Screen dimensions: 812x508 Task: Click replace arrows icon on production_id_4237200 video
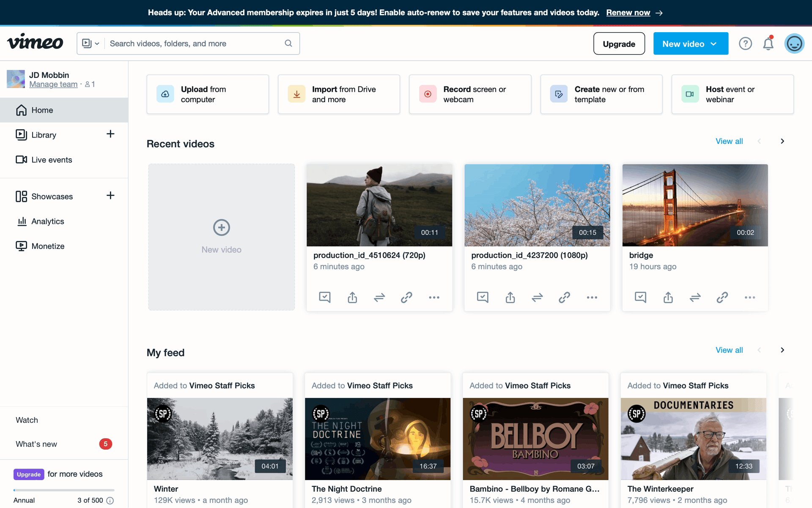pos(537,297)
